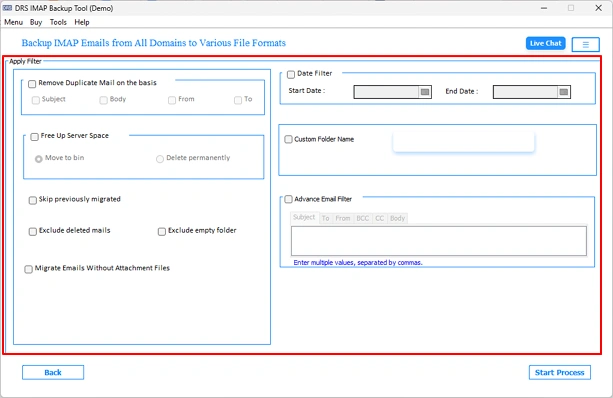Enable Migrate Emails Without Attachment Files
The height and width of the screenshot is (398, 613).
click(x=29, y=269)
